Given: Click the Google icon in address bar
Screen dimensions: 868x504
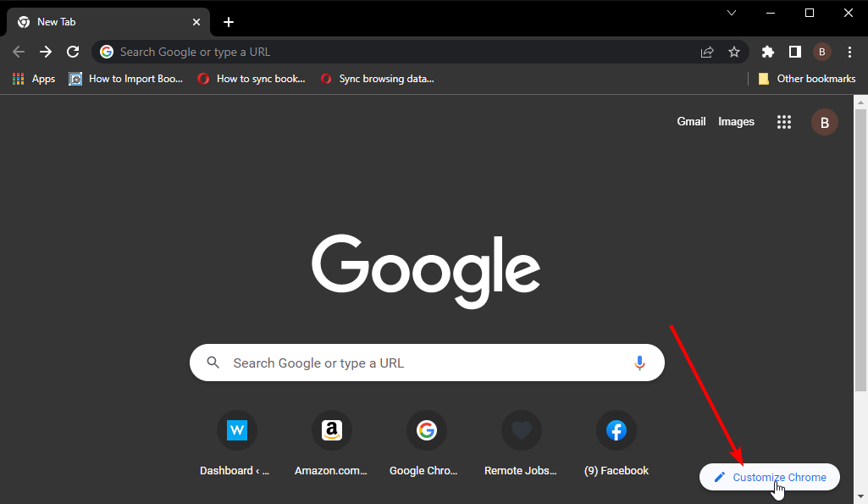Looking at the screenshot, I should click(107, 52).
